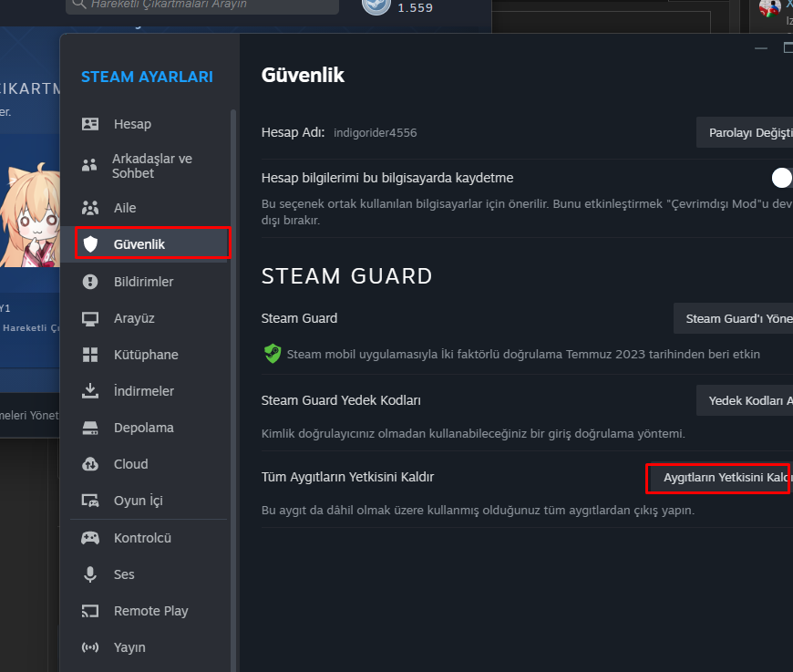The height and width of the screenshot is (672, 793).
Task: Open the Ses microphone icon
Action: (90, 574)
